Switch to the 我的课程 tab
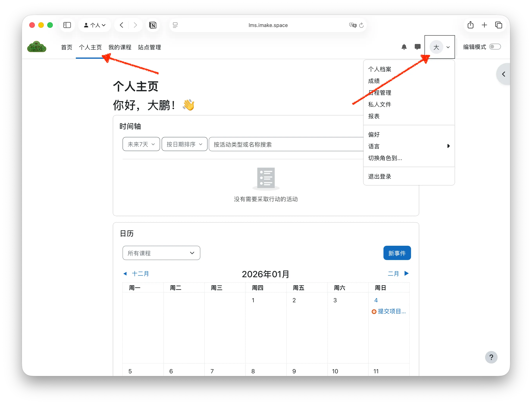 click(120, 47)
